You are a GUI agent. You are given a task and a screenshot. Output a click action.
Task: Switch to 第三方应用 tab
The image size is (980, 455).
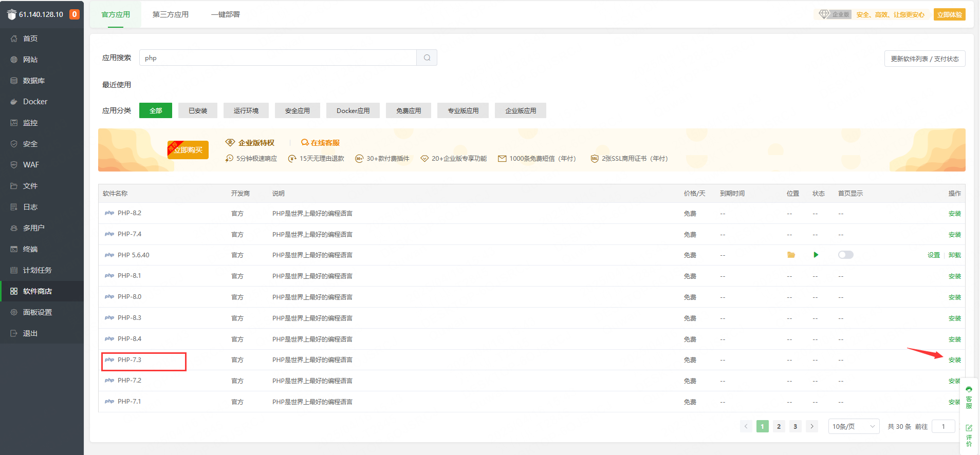pos(171,14)
